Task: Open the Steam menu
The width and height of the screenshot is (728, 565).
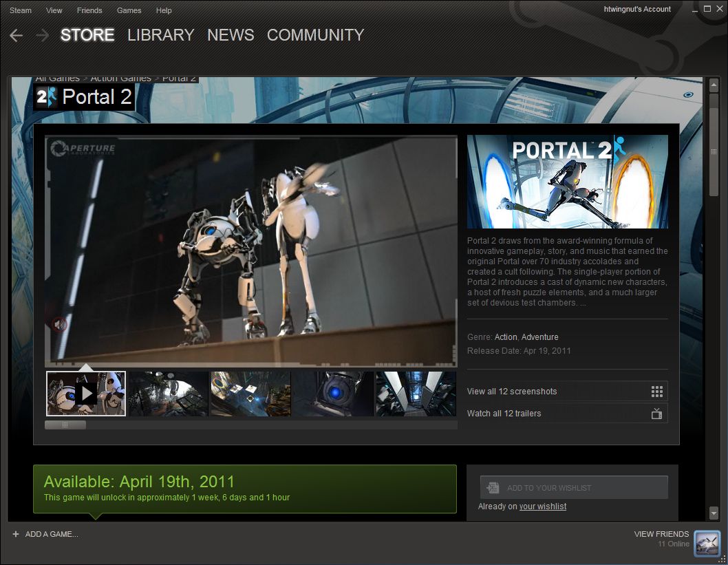Action: (x=21, y=10)
